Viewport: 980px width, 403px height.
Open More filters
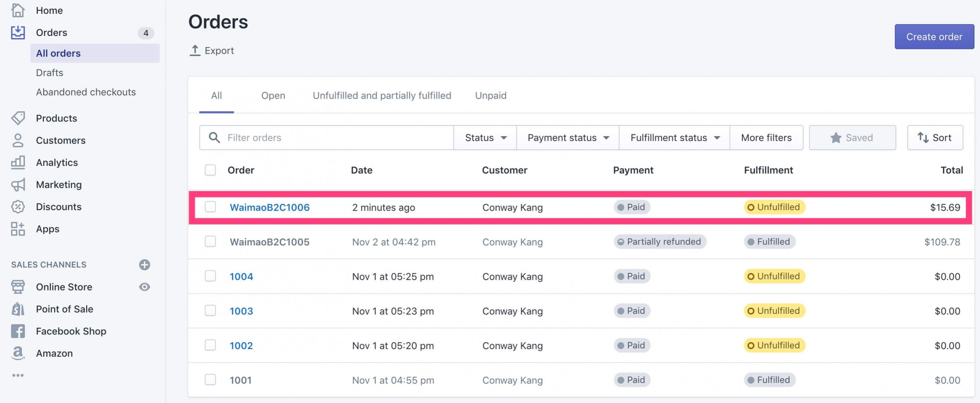766,138
